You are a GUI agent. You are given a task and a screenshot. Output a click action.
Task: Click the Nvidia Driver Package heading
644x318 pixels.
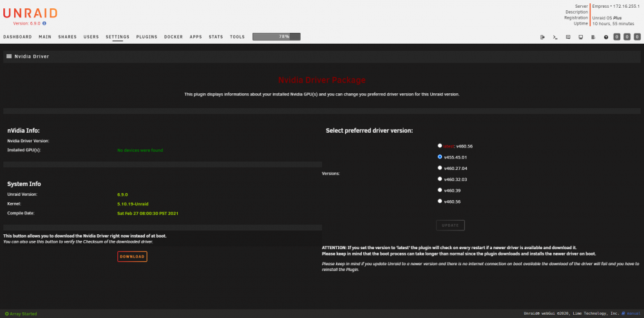[x=322, y=80]
